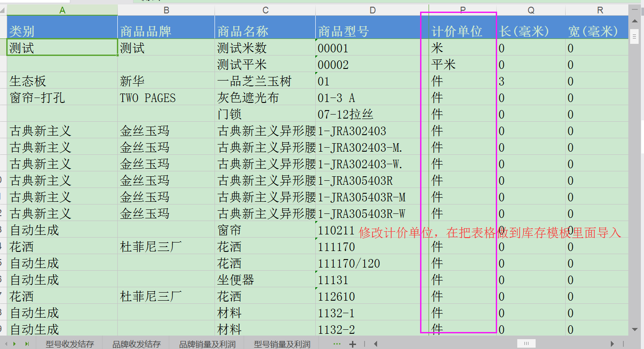Add a new sheet with plus icon
Image resolution: width=644 pixels, height=349 pixels.
[x=352, y=344]
